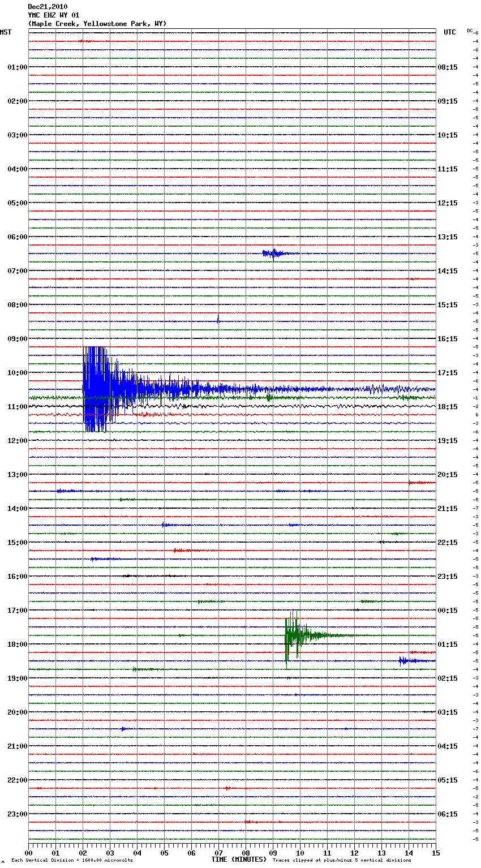Screen dimensions: 481x868
Task: Click the 01:00 MST hour label
Action: pos(18,67)
